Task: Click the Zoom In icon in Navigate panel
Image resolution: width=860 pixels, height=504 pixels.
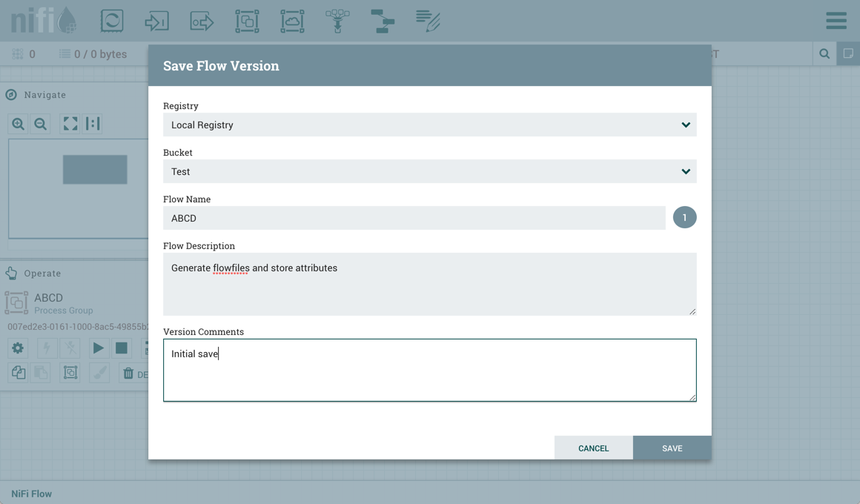Action: click(17, 123)
